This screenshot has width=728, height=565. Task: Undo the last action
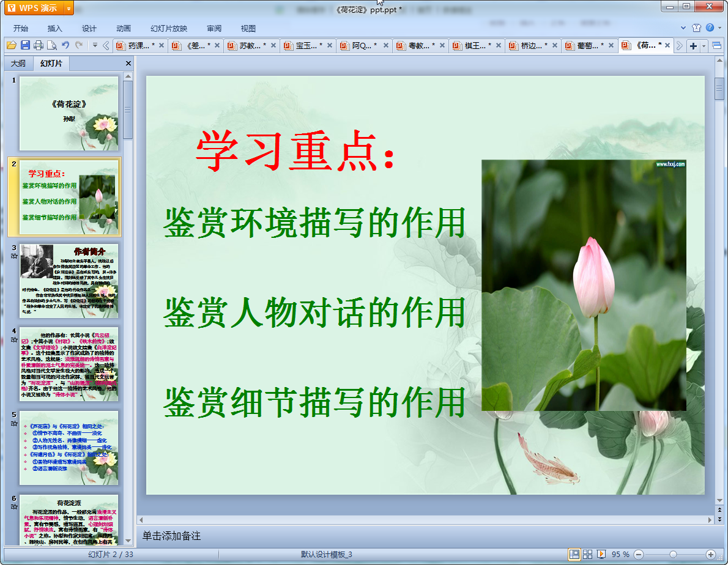(x=65, y=45)
